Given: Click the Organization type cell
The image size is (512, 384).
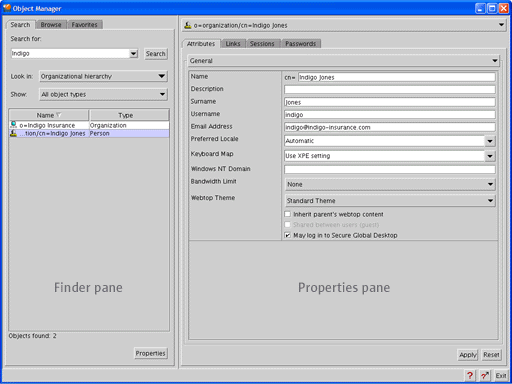Looking at the screenshot, I should [x=129, y=125].
